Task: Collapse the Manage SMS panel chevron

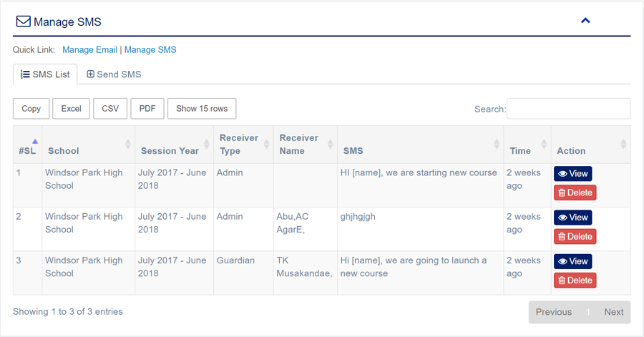Action: click(585, 21)
